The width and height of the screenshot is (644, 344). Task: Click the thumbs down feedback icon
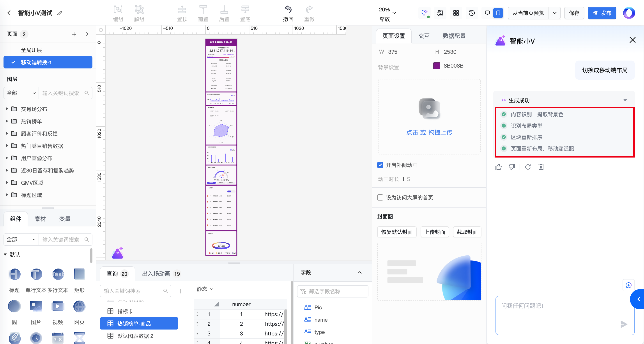[x=511, y=167]
